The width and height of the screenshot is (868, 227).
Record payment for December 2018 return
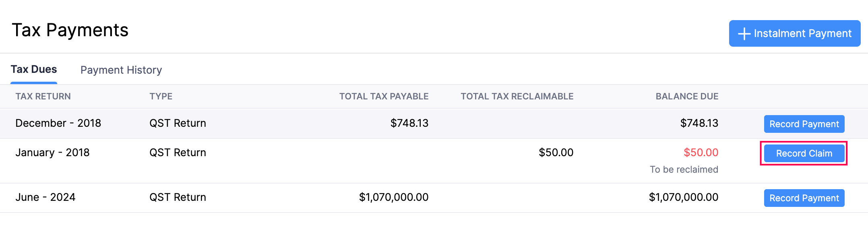click(x=804, y=124)
